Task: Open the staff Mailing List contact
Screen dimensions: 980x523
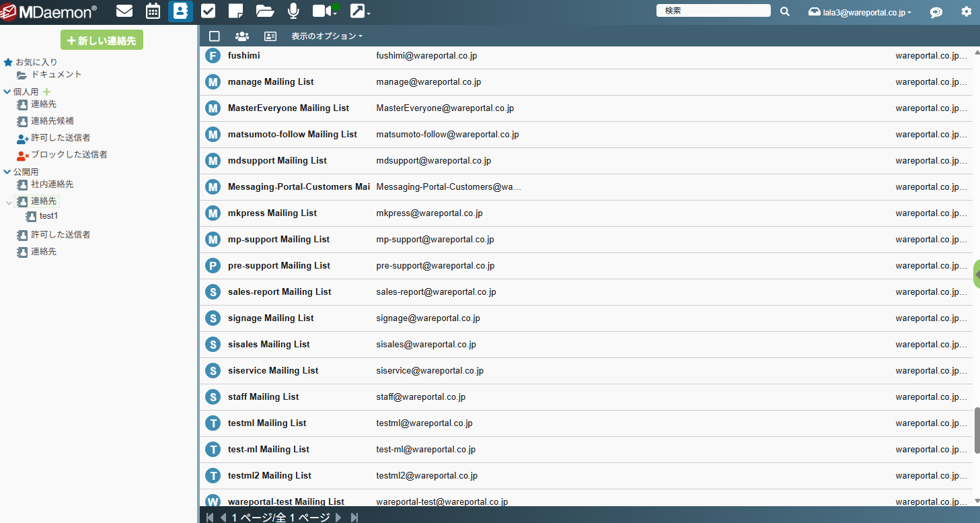Action: [263, 397]
